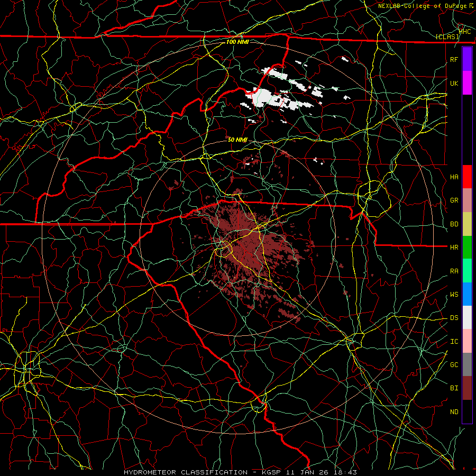476x476 pixels.
Task: Click the "HHC" product code text
Action: tap(465, 31)
